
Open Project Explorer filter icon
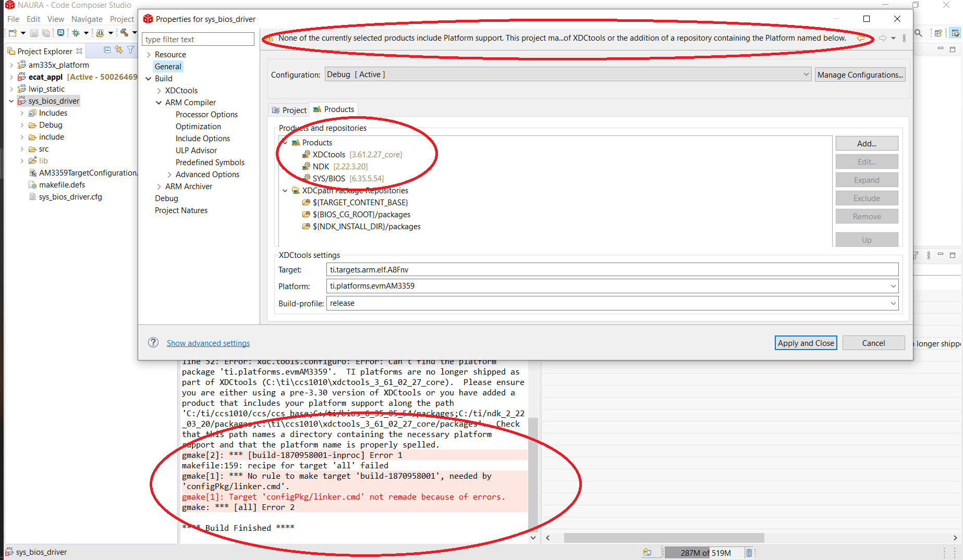[131, 50]
